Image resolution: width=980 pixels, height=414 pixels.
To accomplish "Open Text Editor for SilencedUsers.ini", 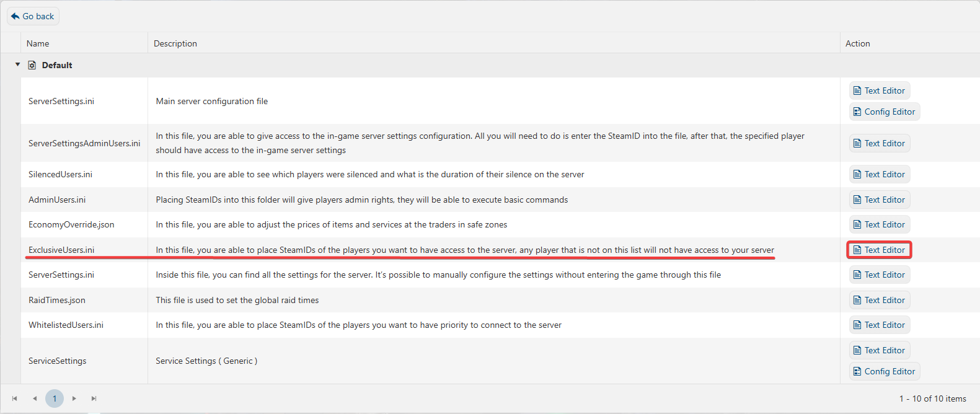I will (879, 174).
